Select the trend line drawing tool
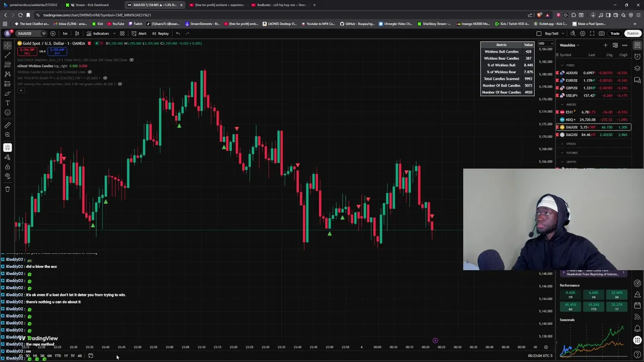 pos(8,55)
